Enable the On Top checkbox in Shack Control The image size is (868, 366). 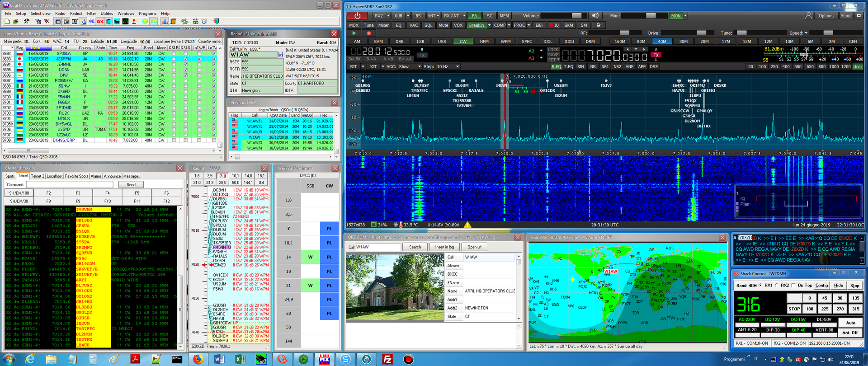pyautogui.click(x=794, y=286)
